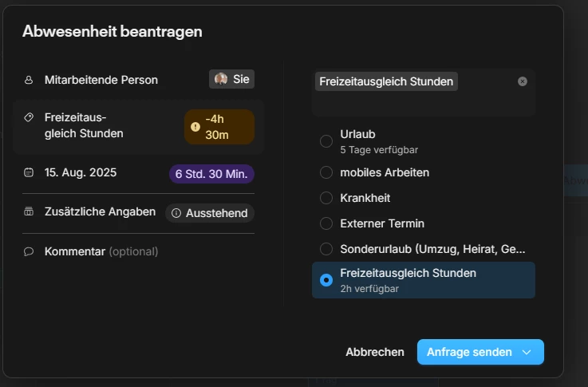Click the briefcase icon beside Zusätzliche Angaben
Image resolution: width=588 pixels, height=387 pixels.
pos(29,212)
